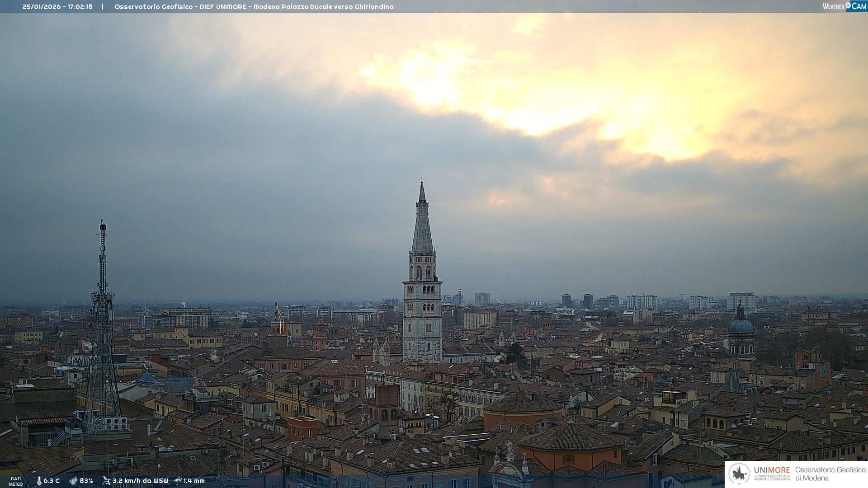Click the thermometer temperature icon
Image resolution: width=868 pixels, height=488 pixels.
[39, 481]
